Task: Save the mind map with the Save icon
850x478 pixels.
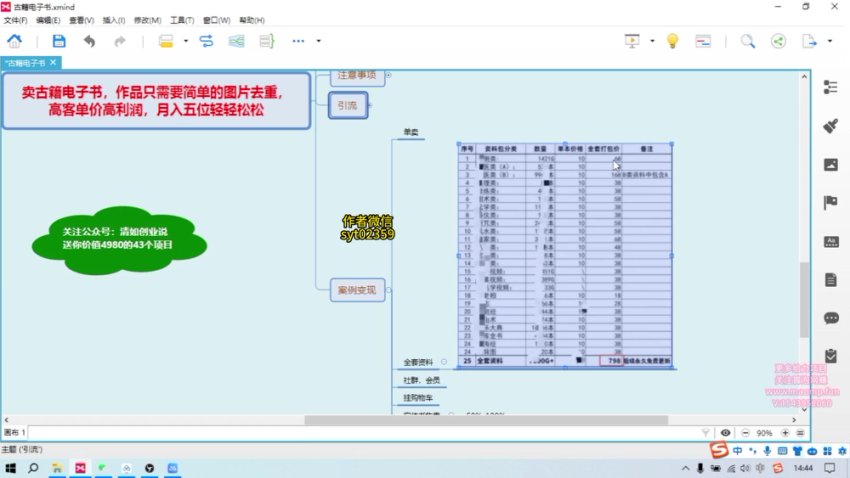Action: tap(59, 41)
